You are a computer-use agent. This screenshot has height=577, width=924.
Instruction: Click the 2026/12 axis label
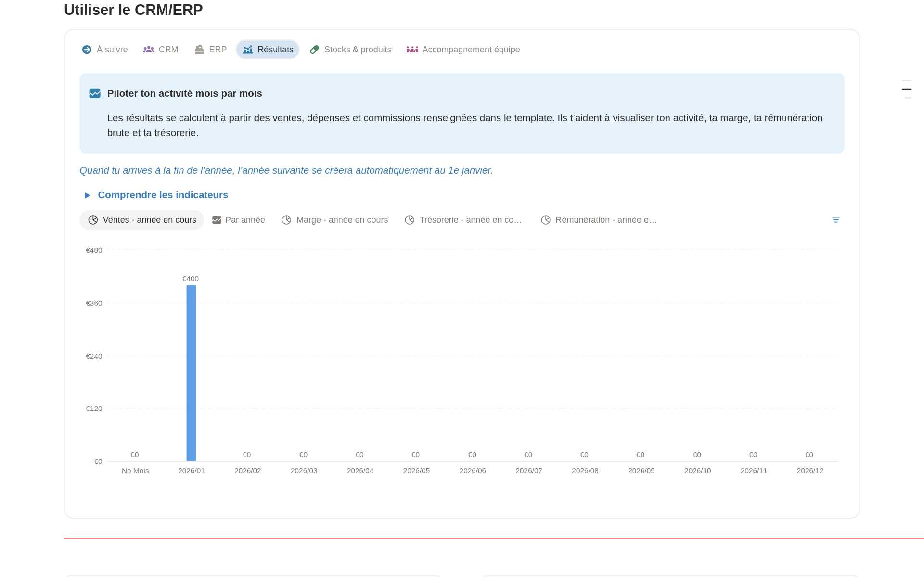point(810,471)
